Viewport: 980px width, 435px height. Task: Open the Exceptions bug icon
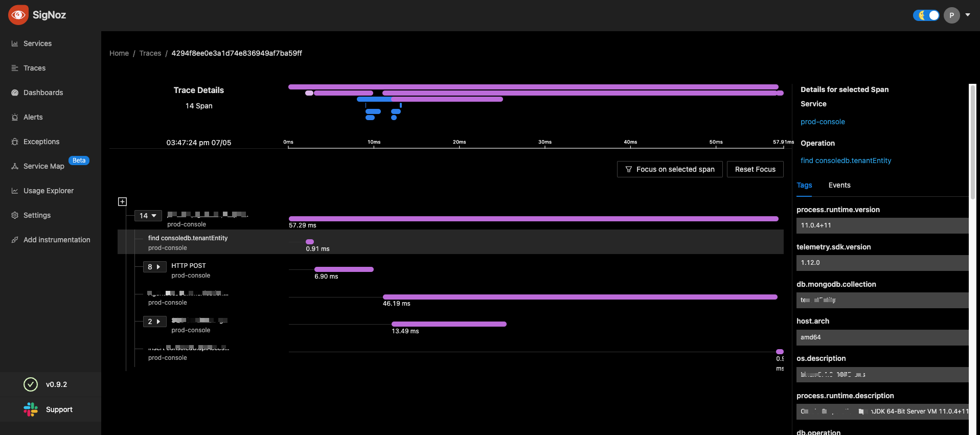point(15,142)
